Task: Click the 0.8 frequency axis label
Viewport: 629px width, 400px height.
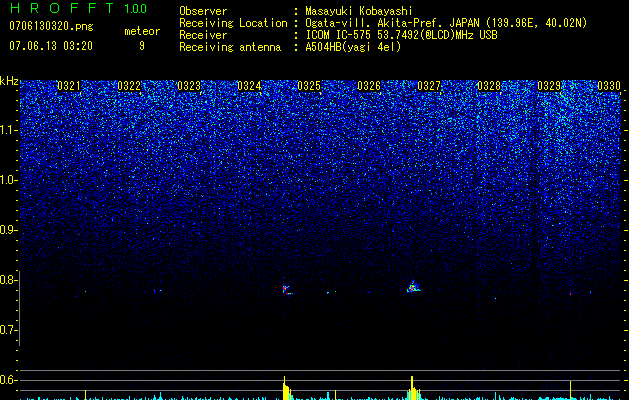Action: [x=8, y=280]
